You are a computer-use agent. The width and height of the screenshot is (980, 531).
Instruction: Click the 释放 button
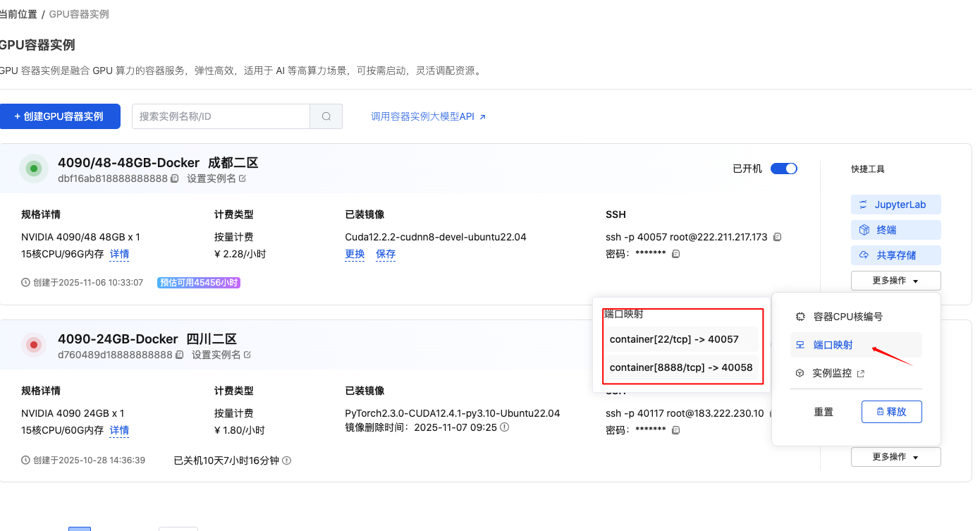(x=891, y=412)
